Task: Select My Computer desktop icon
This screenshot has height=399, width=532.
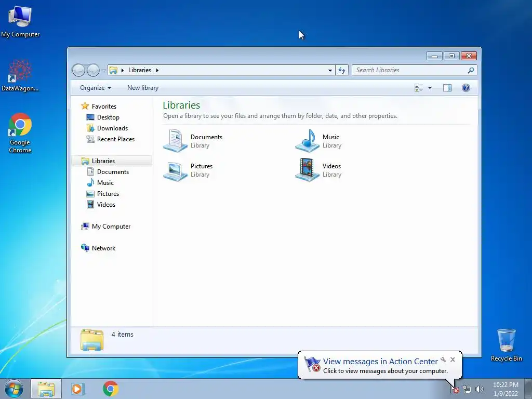Action: click(20, 21)
